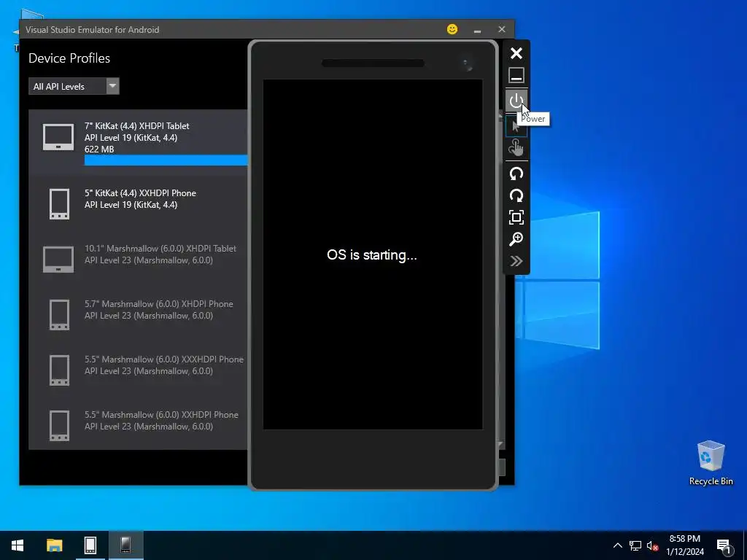Select 5.5" Marshmallow XXHDPI Phone profile
The image size is (747, 560).
(x=138, y=425)
